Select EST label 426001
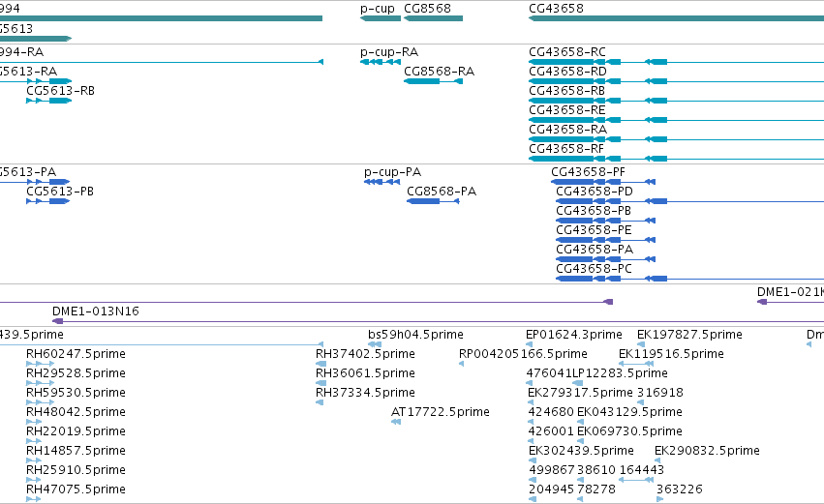This screenshot has width=824, height=504. click(551, 432)
